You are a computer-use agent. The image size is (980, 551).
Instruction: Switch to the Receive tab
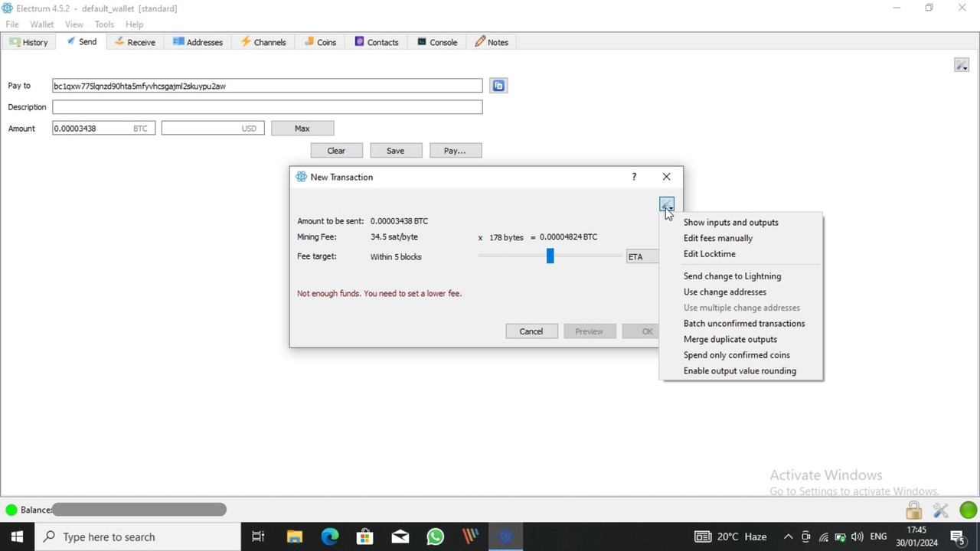135,42
